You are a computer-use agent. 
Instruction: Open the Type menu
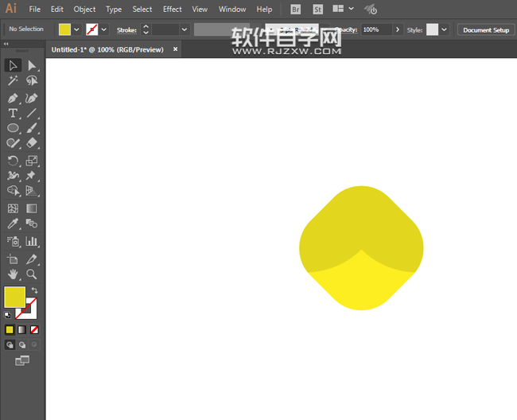114,10
